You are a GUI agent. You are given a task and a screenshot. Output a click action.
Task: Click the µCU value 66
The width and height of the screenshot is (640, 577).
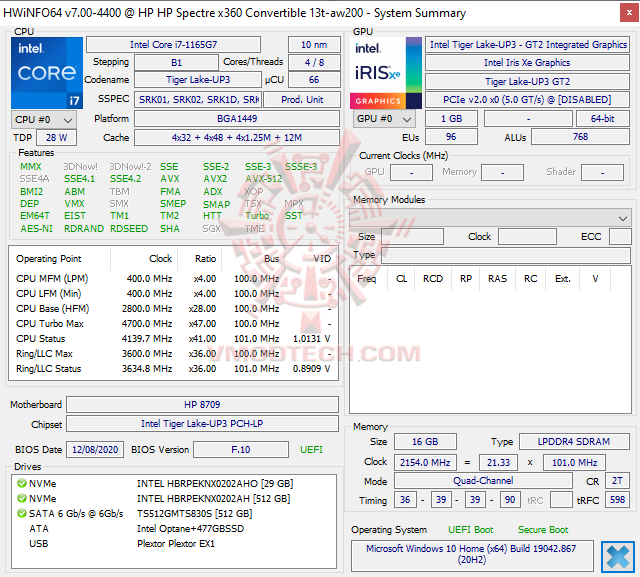click(314, 80)
